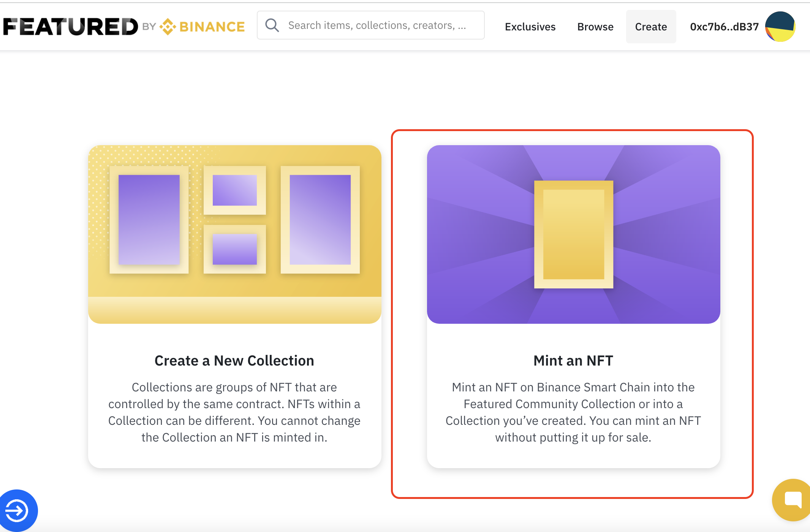Screen dimensions: 810x532
Task: Open the Exclusives menu item
Action: (530, 27)
